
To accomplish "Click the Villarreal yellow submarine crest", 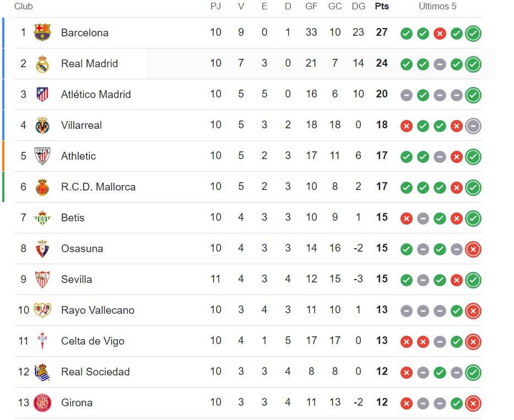I will coord(42,126).
